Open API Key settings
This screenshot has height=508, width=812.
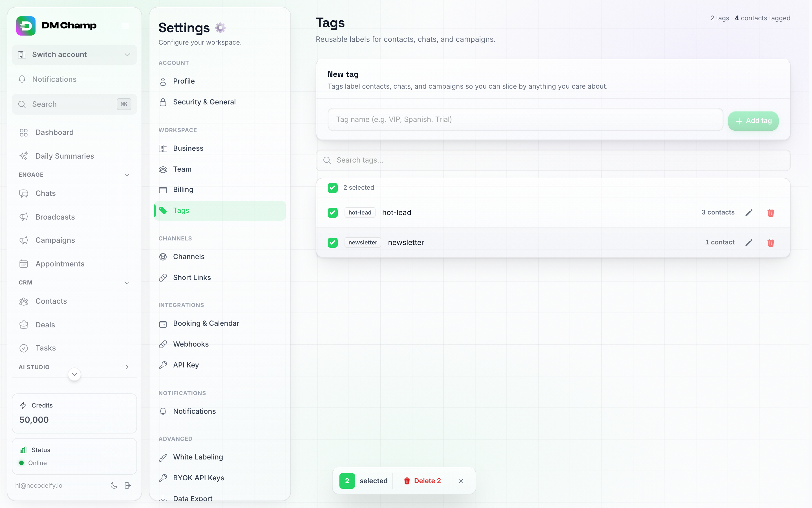220,365
